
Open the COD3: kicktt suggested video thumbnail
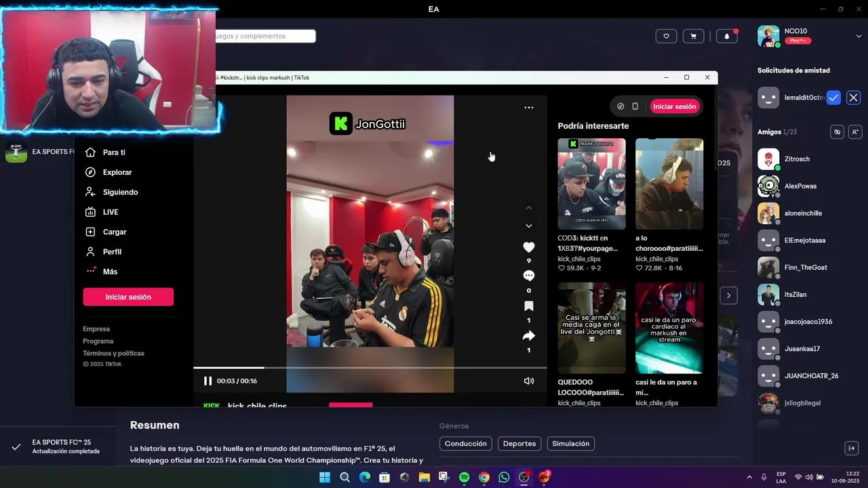point(592,184)
